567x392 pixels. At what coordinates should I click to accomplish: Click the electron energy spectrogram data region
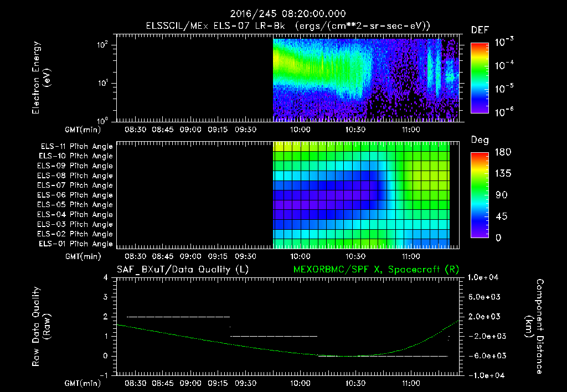click(365, 80)
